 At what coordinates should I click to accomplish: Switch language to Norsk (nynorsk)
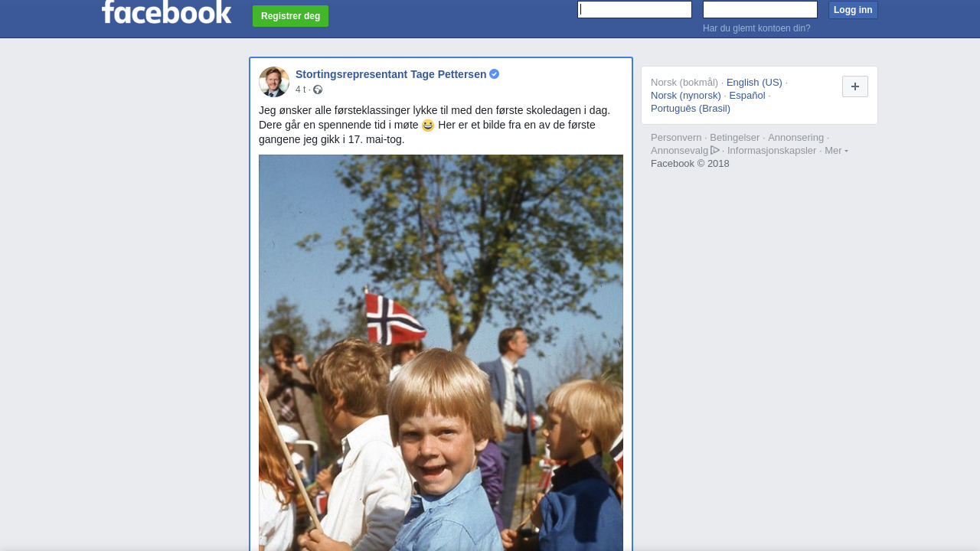point(686,96)
